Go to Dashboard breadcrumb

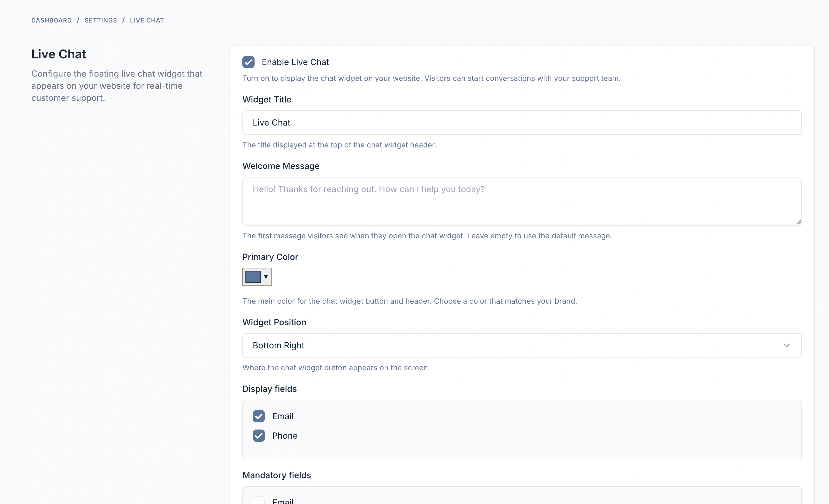click(51, 20)
